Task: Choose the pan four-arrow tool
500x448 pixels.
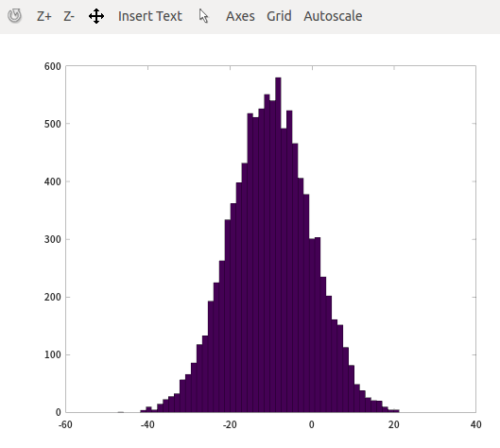Action: point(96,16)
